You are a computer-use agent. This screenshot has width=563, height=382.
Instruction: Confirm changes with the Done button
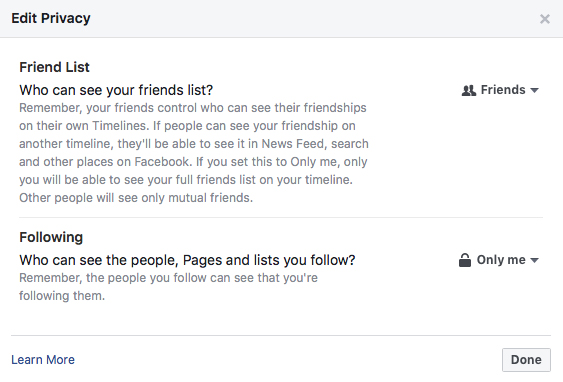pyautogui.click(x=526, y=360)
